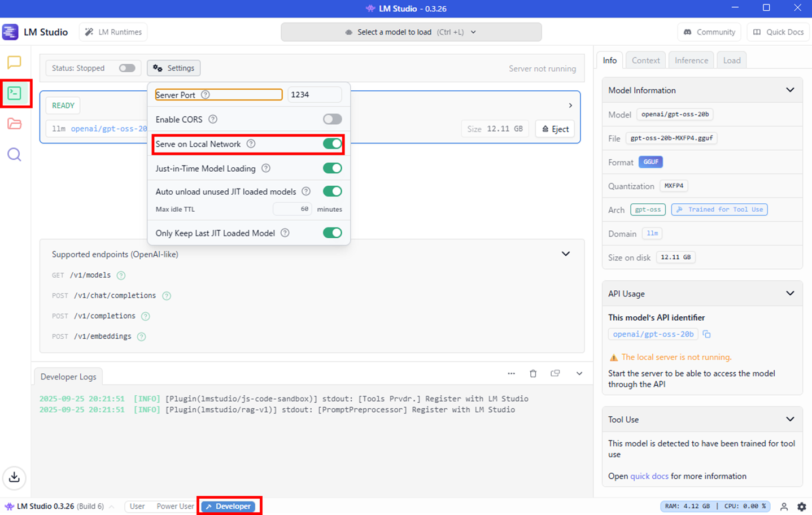Eject the loaded gpt-oss model

tap(555, 129)
